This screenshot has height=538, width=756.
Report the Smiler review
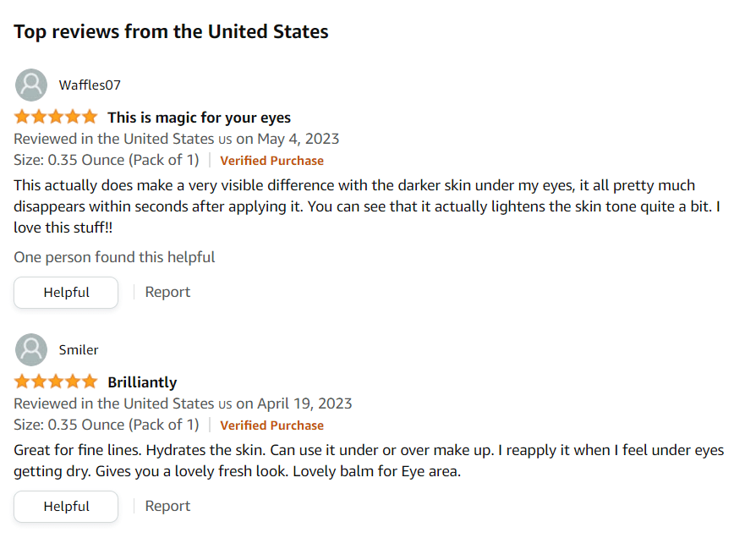point(167,506)
